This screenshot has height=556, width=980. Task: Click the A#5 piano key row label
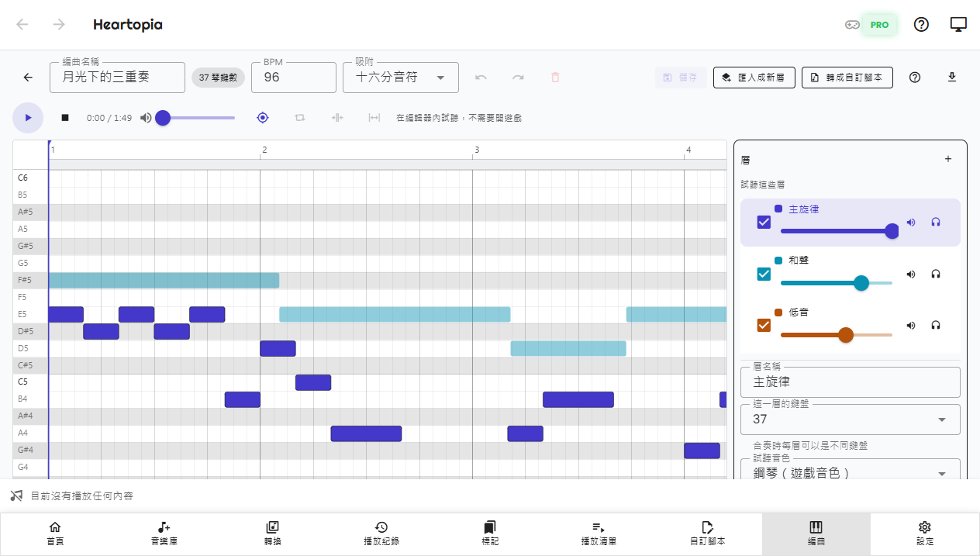[30, 212]
